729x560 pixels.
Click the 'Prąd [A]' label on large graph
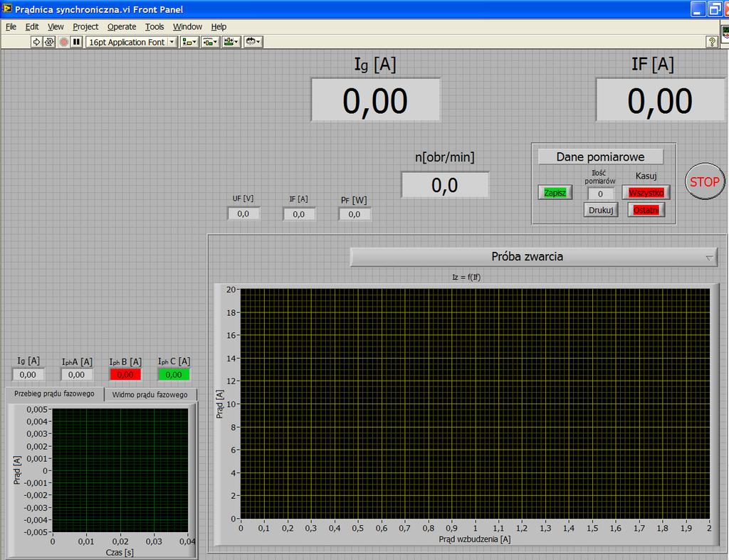219,404
